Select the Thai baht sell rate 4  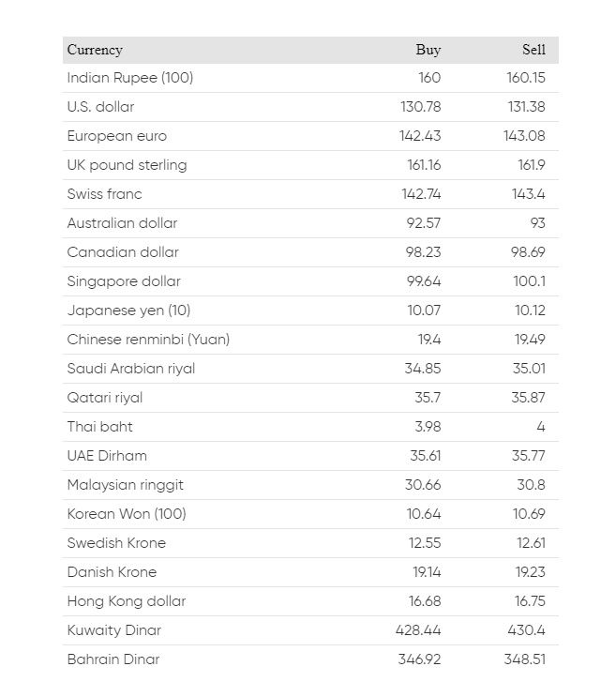(x=541, y=427)
